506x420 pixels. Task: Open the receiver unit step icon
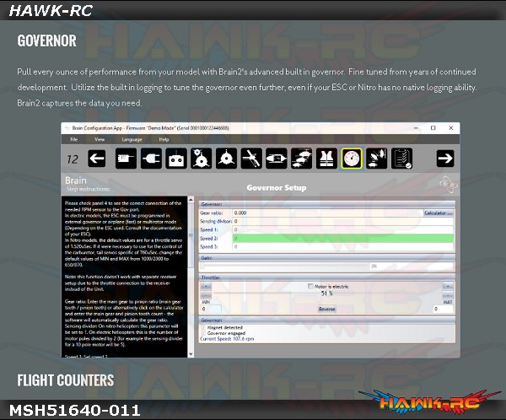point(126,159)
